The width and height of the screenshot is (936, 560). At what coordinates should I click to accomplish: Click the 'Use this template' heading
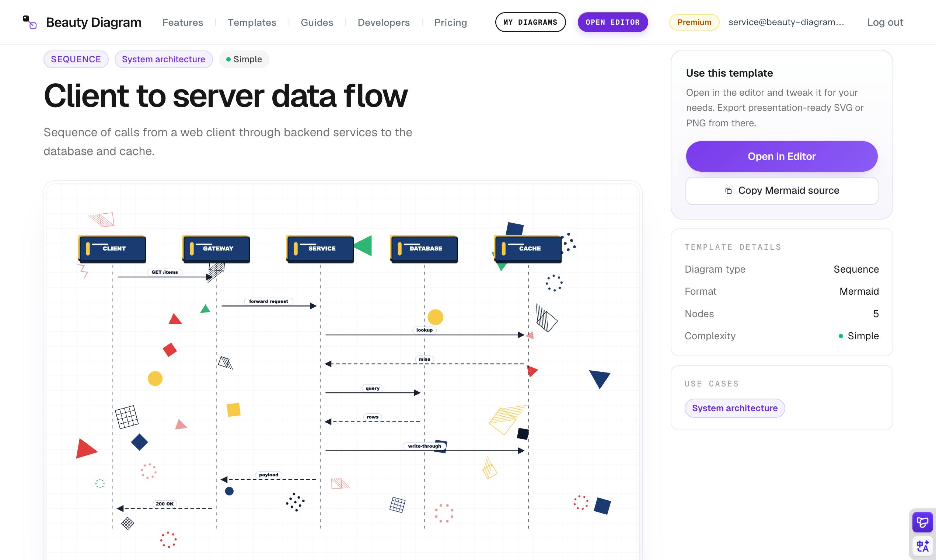point(729,73)
